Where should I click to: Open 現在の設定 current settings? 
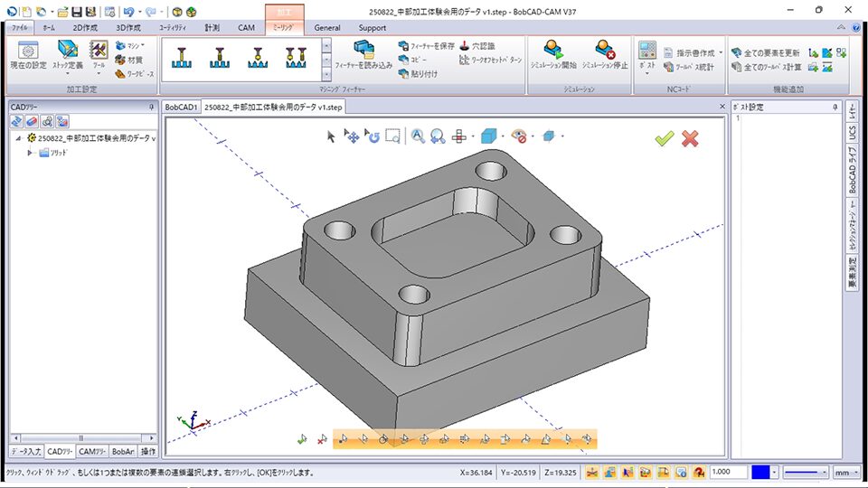click(28, 55)
